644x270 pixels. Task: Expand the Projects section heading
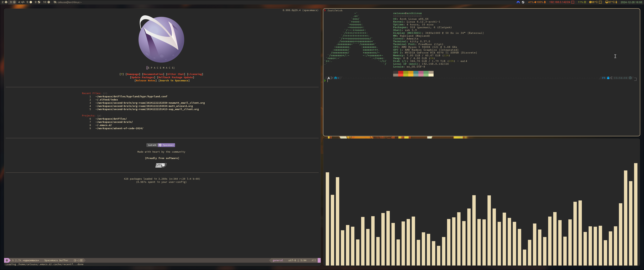[x=88, y=115]
